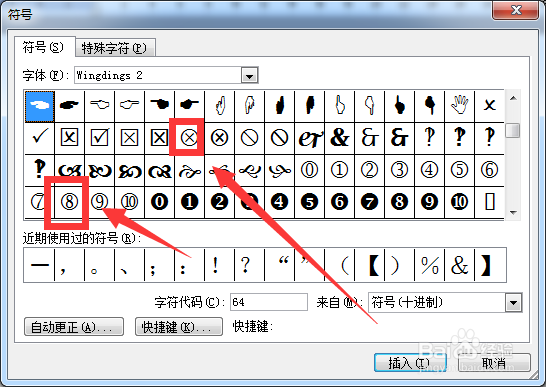Image resolution: width=546 pixels, height=387 pixels.
Task: Pick the black filled circled 7
Action: pyautogui.click(x=369, y=202)
